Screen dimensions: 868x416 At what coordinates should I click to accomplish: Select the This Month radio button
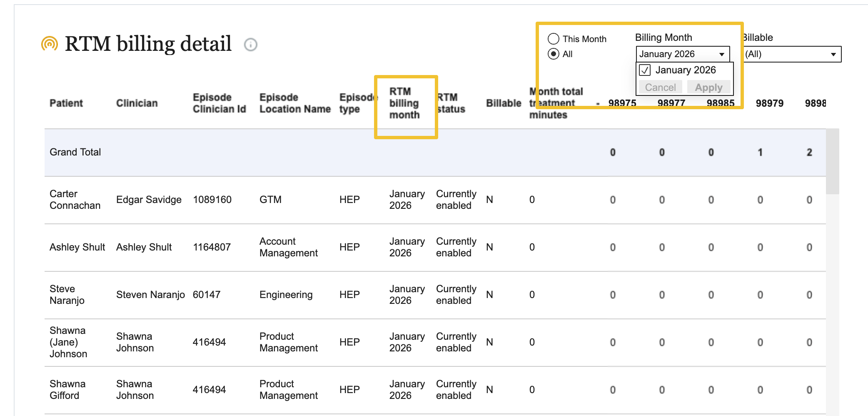click(x=554, y=39)
